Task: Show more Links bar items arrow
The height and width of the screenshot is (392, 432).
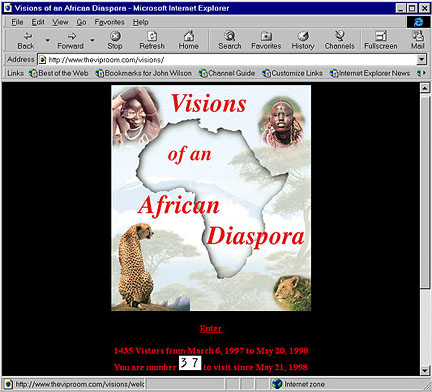Action: tap(424, 73)
